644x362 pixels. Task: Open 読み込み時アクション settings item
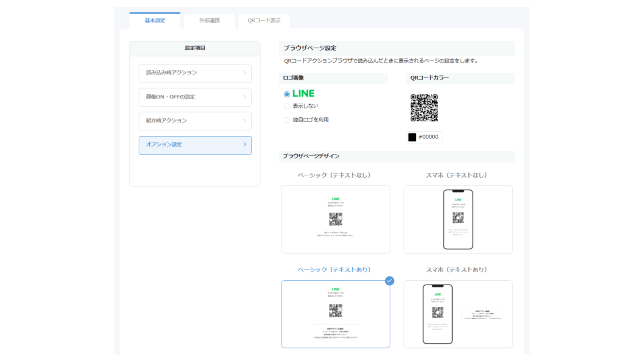(x=195, y=73)
